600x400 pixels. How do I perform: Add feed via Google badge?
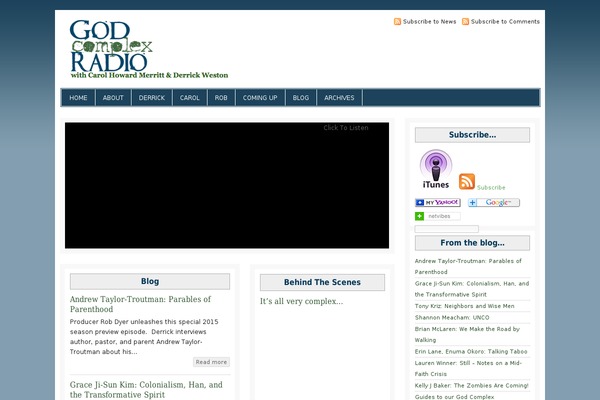tap(494, 202)
